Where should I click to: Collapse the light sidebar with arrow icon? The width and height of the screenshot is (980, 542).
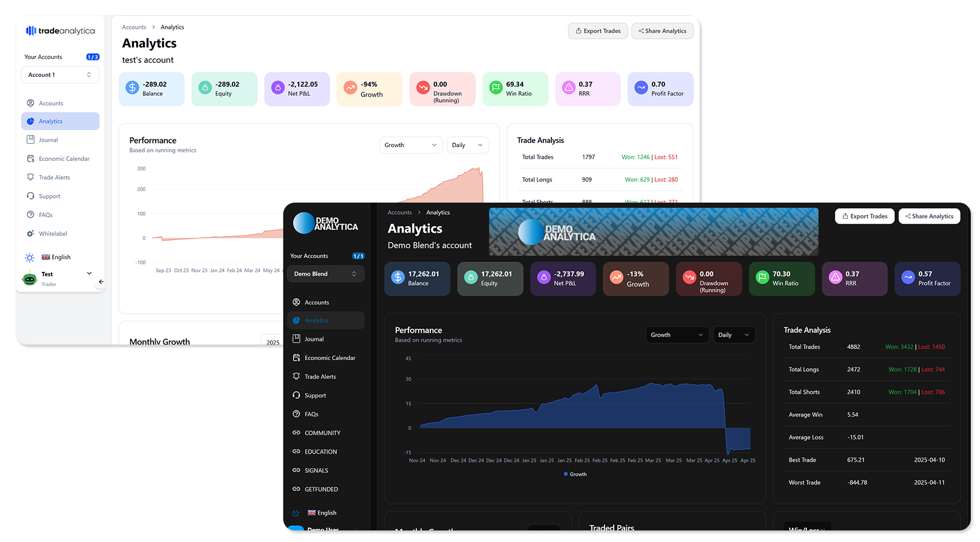[101, 282]
